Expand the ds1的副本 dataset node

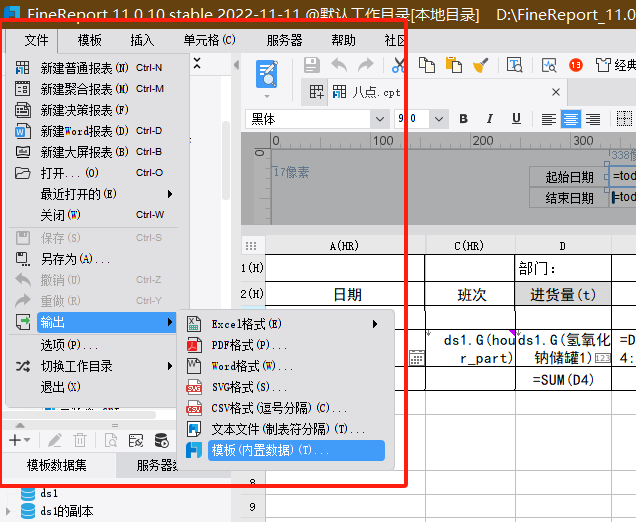pyautogui.click(x=8, y=511)
